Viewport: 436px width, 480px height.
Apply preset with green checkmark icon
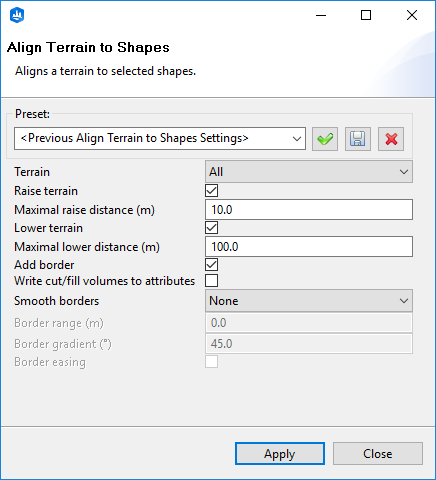click(325, 139)
